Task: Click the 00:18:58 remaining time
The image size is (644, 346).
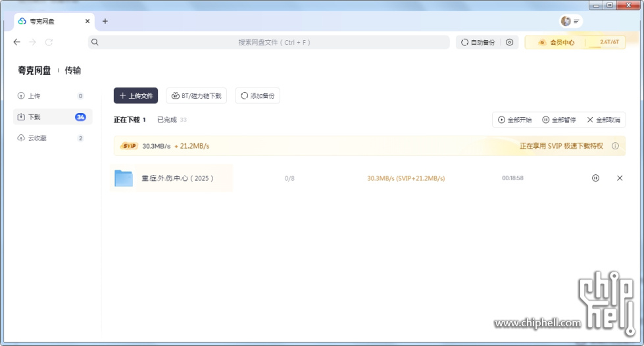Action: (x=512, y=178)
